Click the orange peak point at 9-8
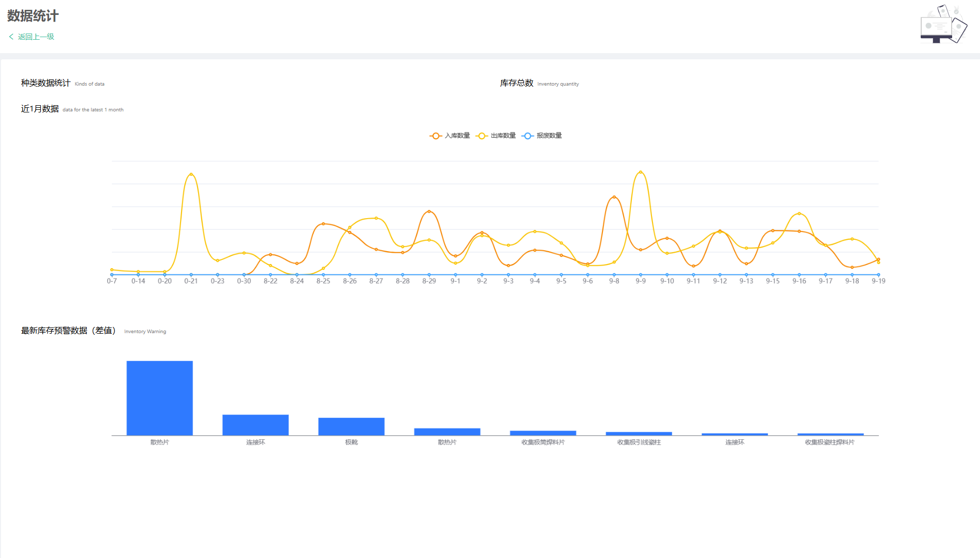The height and width of the screenshot is (558, 980). point(614,197)
